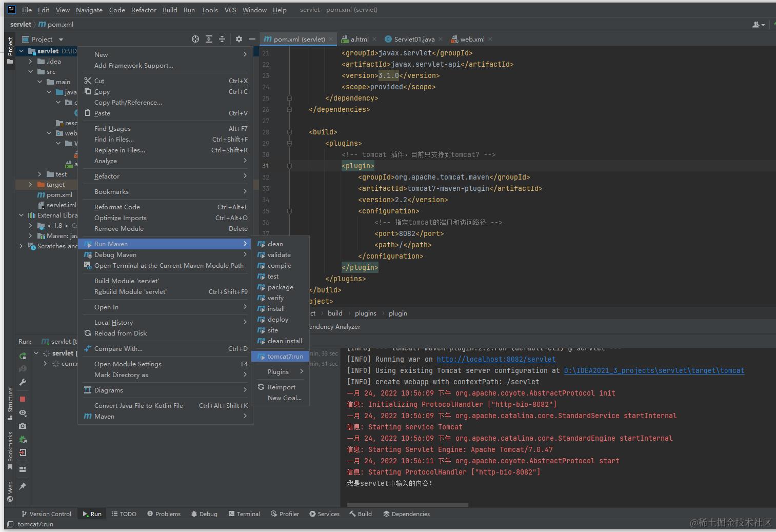Click the camera dump threads icon

pyautogui.click(x=23, y=426)
